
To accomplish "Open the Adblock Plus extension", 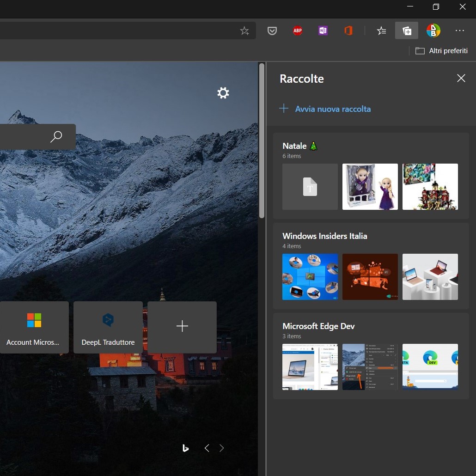I will pyautogui.click(x=298, y=31).
